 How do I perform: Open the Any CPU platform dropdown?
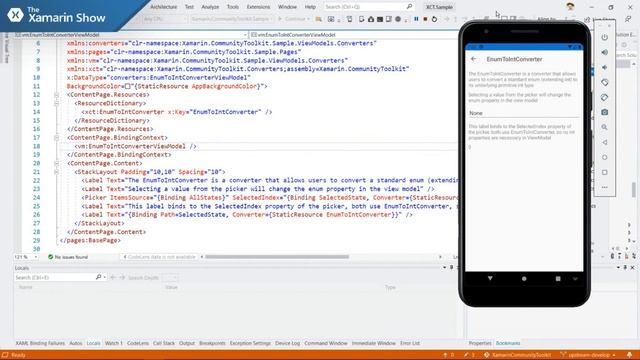coord(164,19)
